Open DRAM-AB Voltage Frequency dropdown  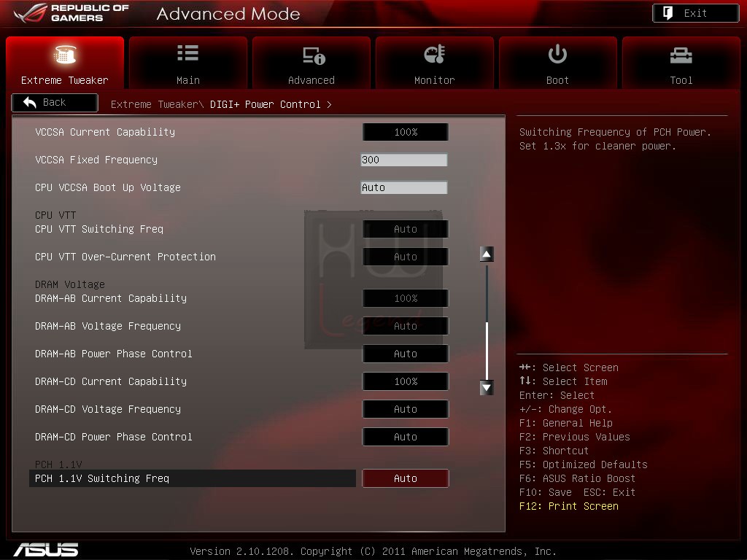click(406, 326)
